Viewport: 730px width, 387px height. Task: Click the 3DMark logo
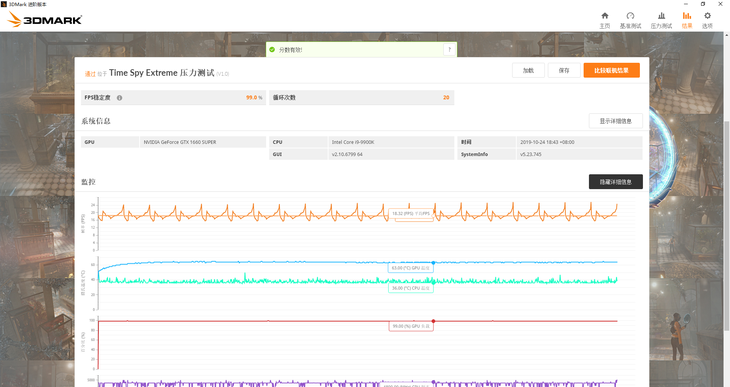tap(45, 20)
